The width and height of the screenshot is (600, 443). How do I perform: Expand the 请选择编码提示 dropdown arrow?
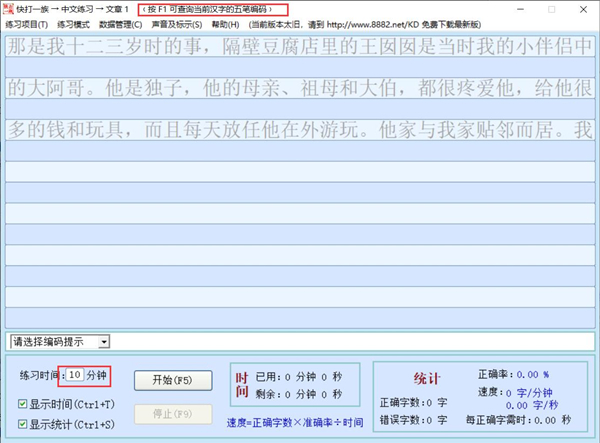(105, 342)
